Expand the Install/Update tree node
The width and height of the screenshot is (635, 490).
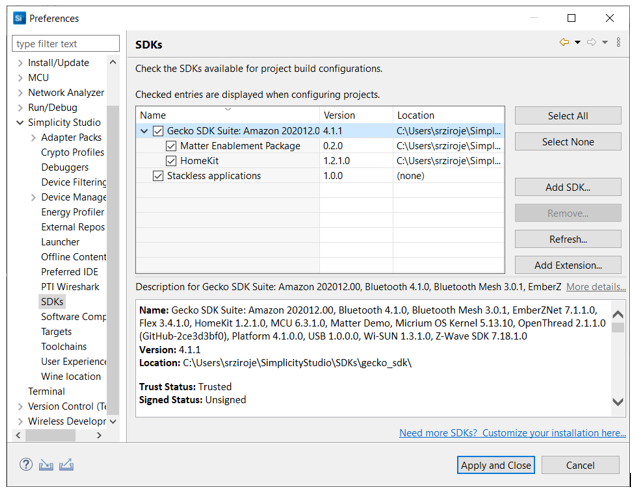click(x=20, y=63)
